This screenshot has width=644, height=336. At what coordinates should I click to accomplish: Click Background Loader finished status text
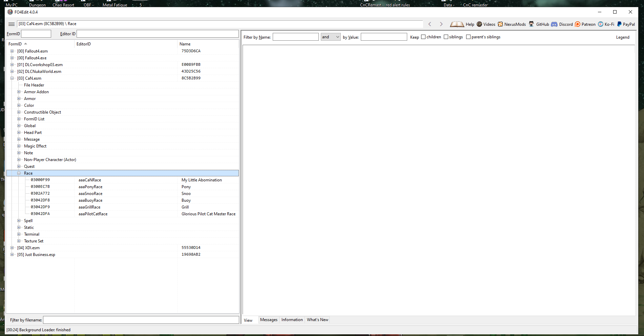[38, 330]
